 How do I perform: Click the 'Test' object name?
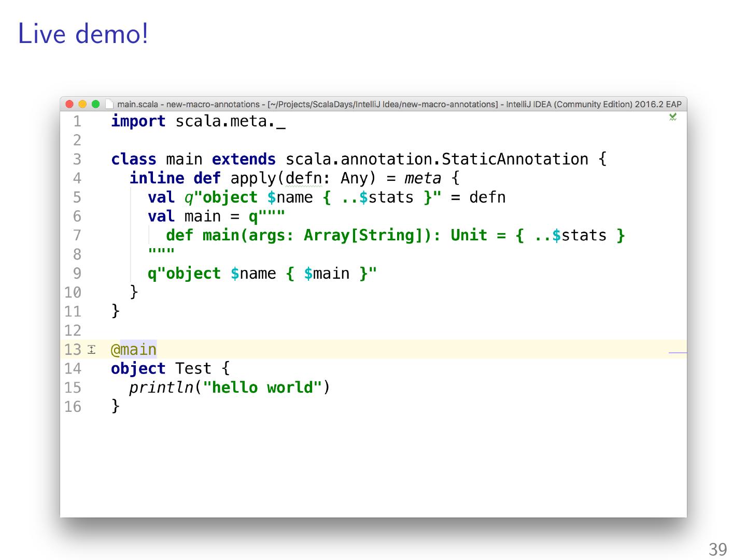pyautogui.click(x=193, y=369)
